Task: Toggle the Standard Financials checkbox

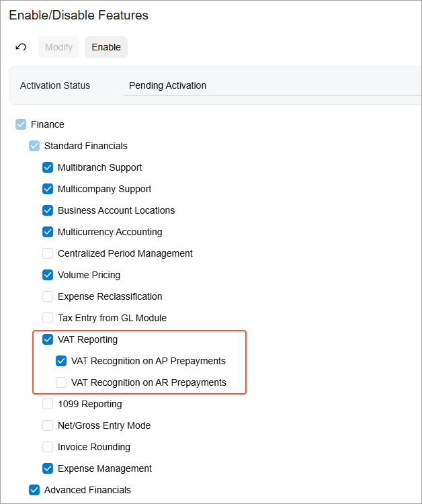Action: [34, 146]
